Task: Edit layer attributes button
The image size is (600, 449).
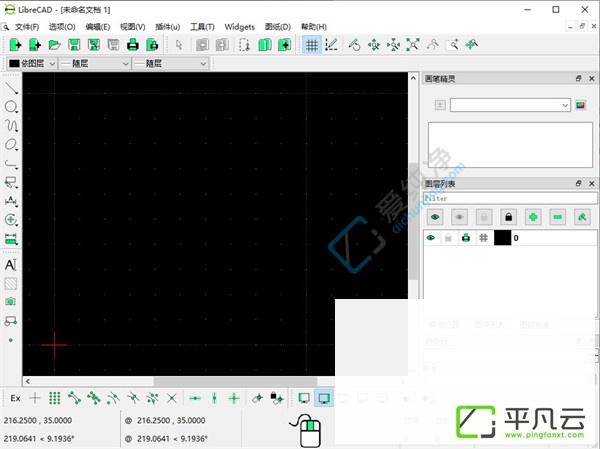Action: point(582,217)
